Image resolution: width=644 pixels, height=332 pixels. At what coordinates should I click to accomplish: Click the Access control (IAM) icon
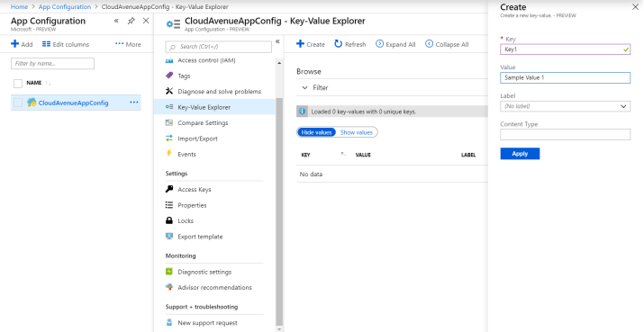coord(169,61)
